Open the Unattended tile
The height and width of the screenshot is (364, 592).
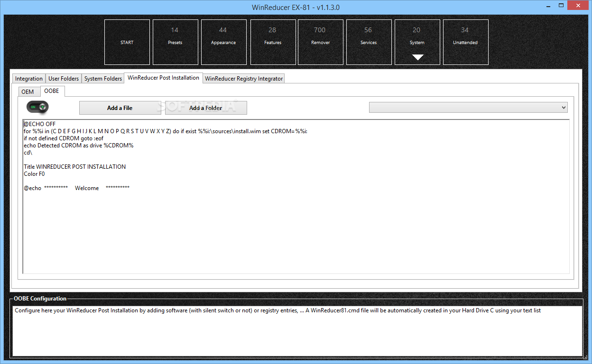pyautogui.click(x=466, y=42)
